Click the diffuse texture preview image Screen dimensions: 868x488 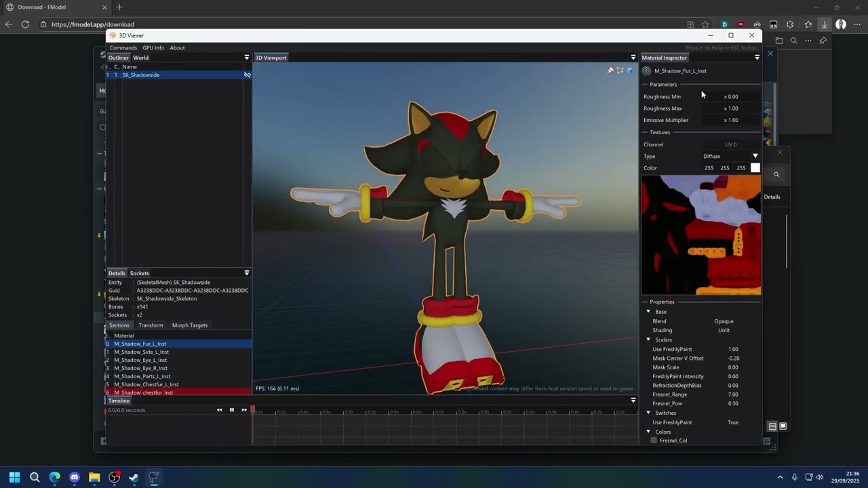point(701,235)
